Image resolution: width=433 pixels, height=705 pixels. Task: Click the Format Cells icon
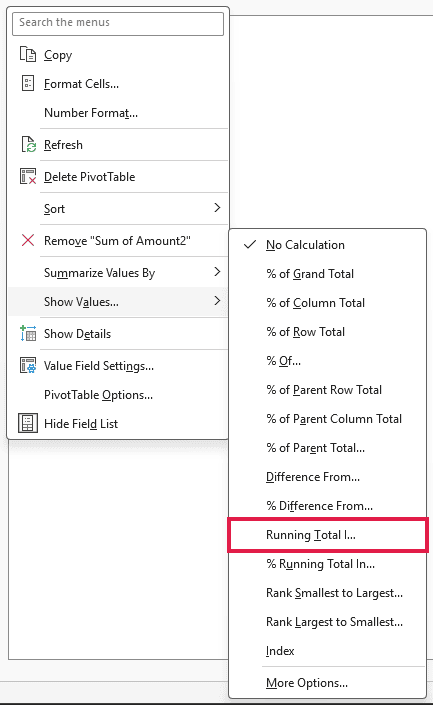tap(28, 83)
